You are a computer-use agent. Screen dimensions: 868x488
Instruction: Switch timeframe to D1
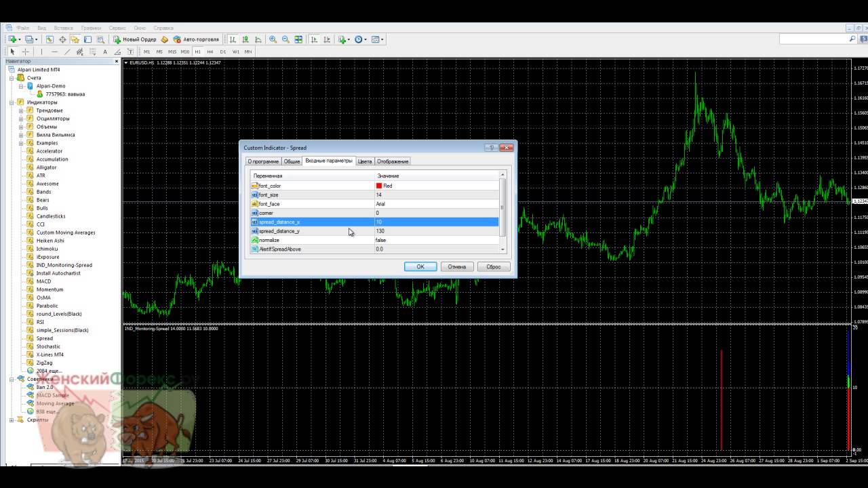coord(222,52)
